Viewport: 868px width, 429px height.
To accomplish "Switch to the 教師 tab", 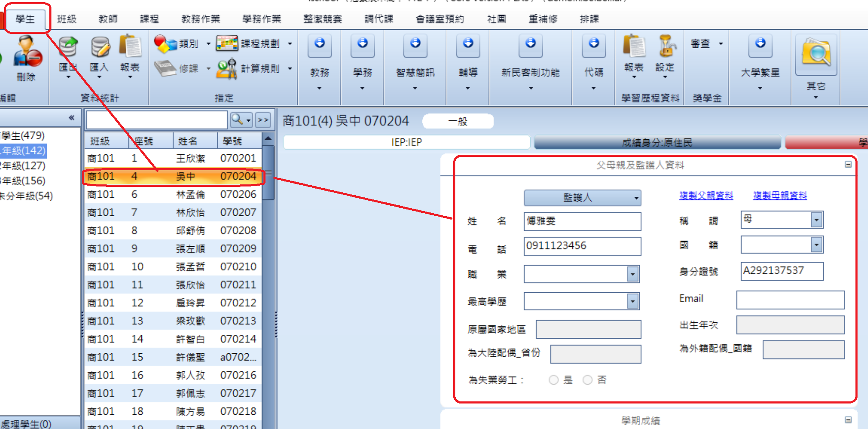I will (108, 19).
